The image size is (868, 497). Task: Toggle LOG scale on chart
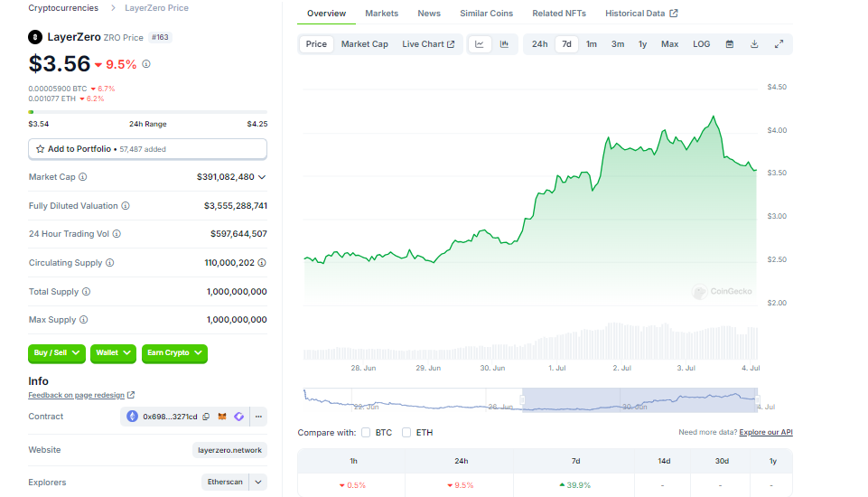pyautogui.click(x=702, y=44)
